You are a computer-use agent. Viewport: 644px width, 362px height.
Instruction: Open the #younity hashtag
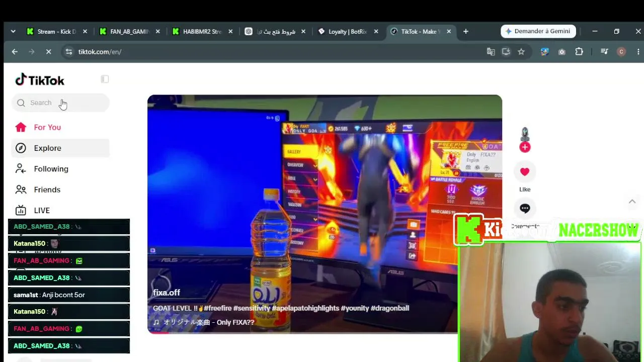[355, 308]
